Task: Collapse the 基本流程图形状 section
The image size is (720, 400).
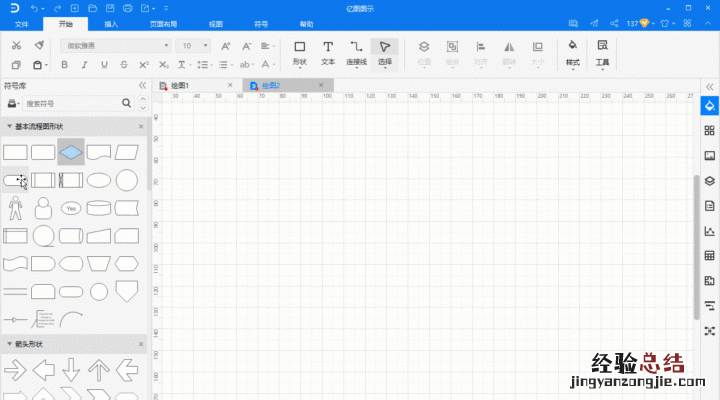Action: coord(9,126)
